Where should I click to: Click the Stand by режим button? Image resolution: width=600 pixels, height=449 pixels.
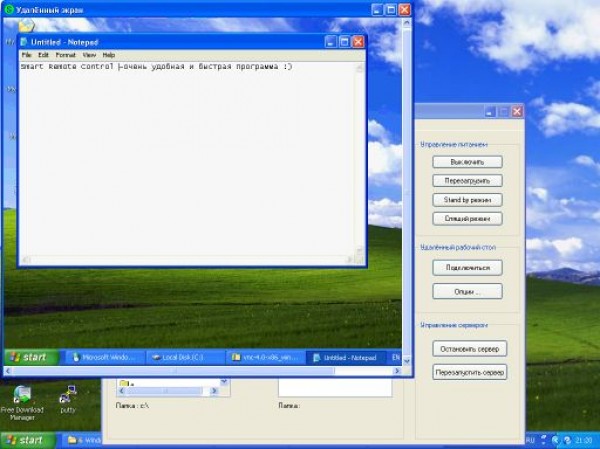click(x=467, y=200)
